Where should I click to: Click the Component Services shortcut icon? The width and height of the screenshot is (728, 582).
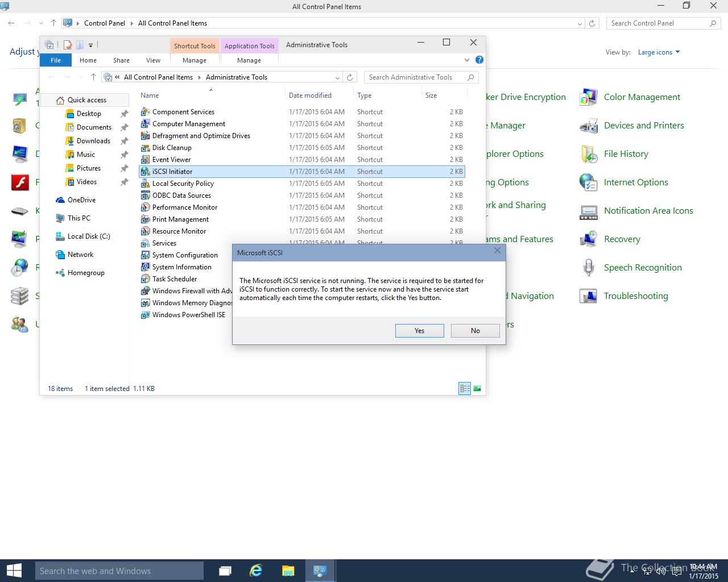(x=145, y=112)
